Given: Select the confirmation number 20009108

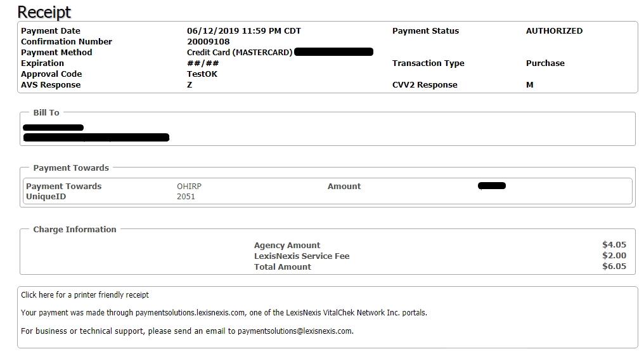Looking at the screenshot, I should point(209,41).
